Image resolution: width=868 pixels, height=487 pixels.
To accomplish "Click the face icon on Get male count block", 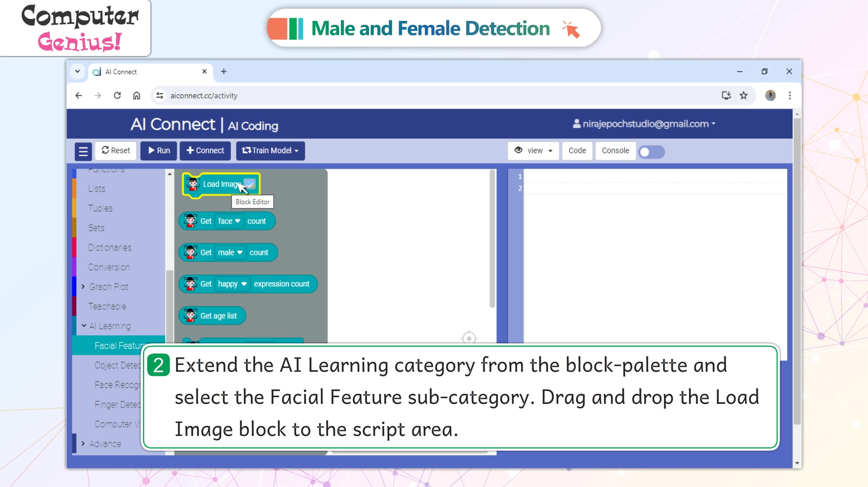I will point(190,252).
